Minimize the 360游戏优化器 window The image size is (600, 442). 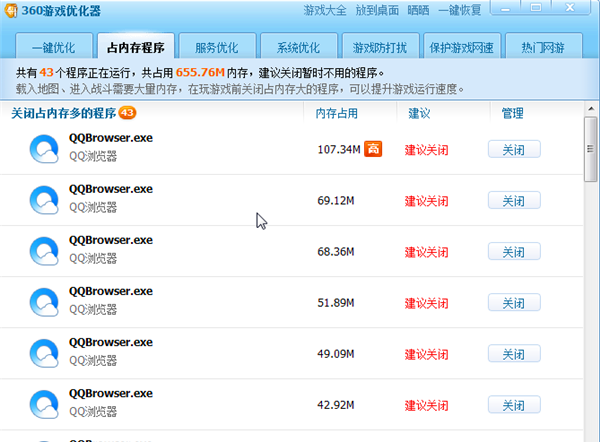[x=505, y=8]
